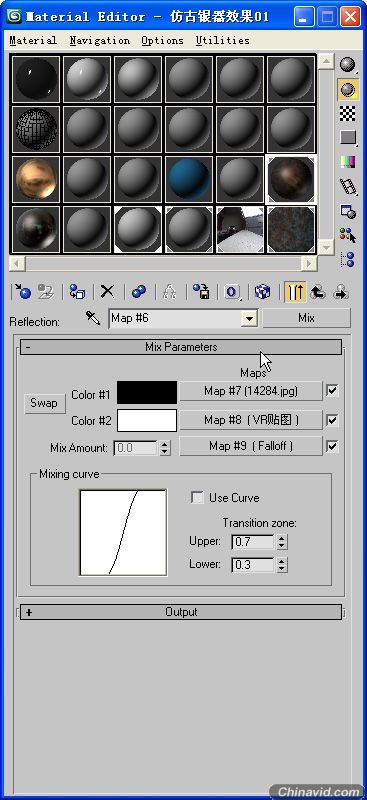Click the Get Material icon
Screen dimensions: 367x800
click(22, 292)
